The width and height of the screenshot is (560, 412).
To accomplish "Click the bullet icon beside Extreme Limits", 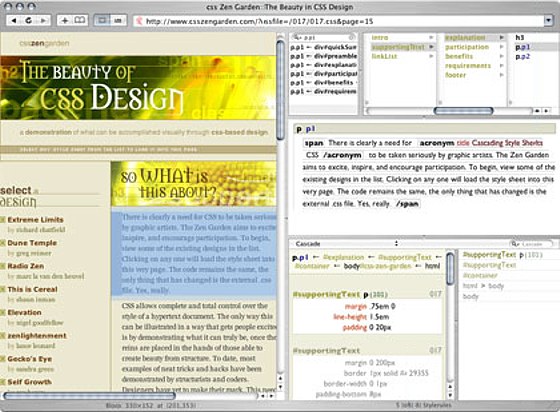I will coord(2,220).
